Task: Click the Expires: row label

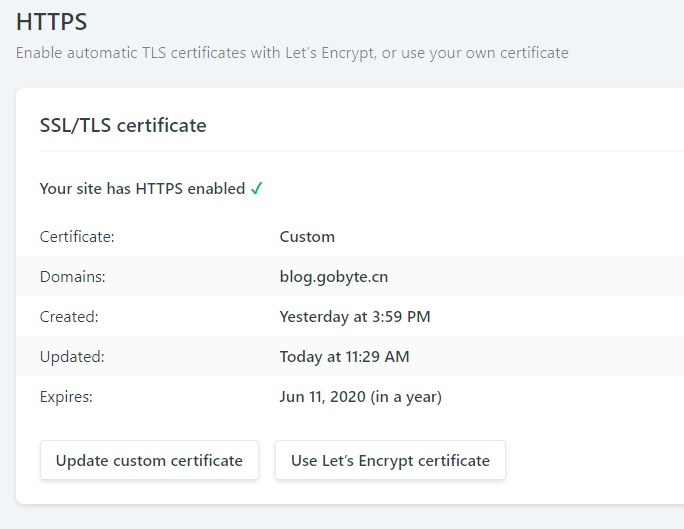Action: pyautogui.click(x=66, y=396)
